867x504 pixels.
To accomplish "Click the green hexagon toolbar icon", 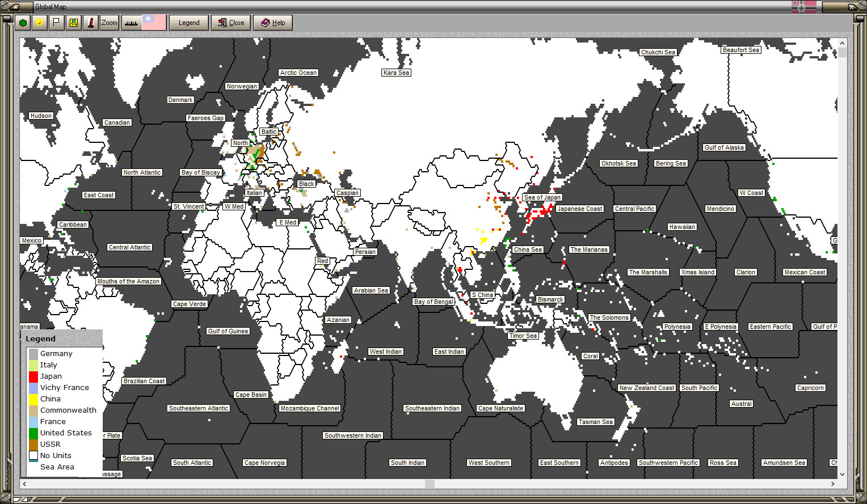I will (23, 23).
